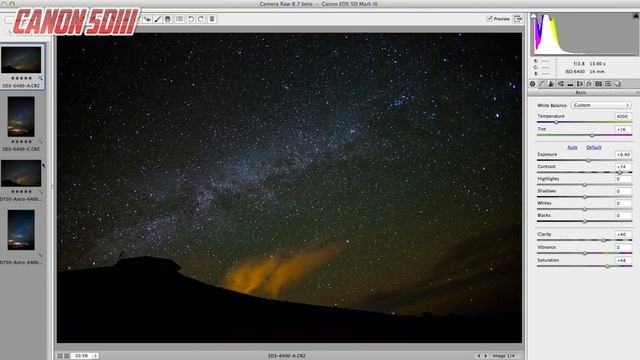This screenshot has width=640, height=360.
Task: Click the Highlights slider handle
Action: (x=584, y=185)
